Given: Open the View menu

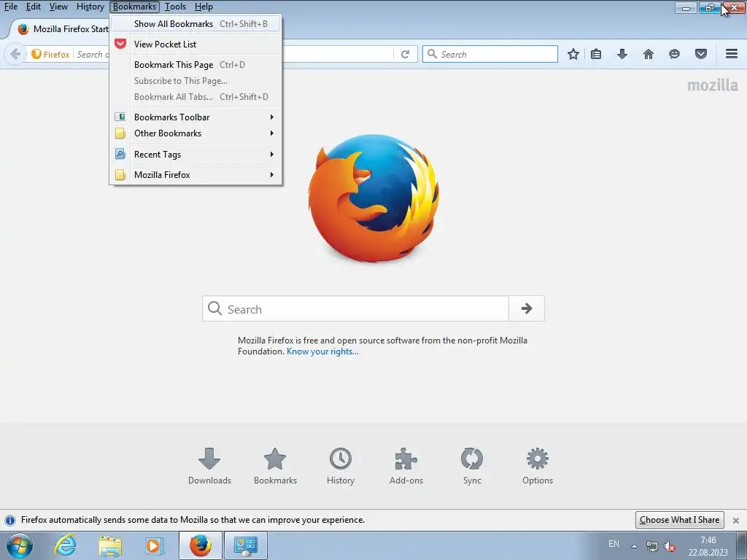Looking at the screenshot, I should click(58, 7).
